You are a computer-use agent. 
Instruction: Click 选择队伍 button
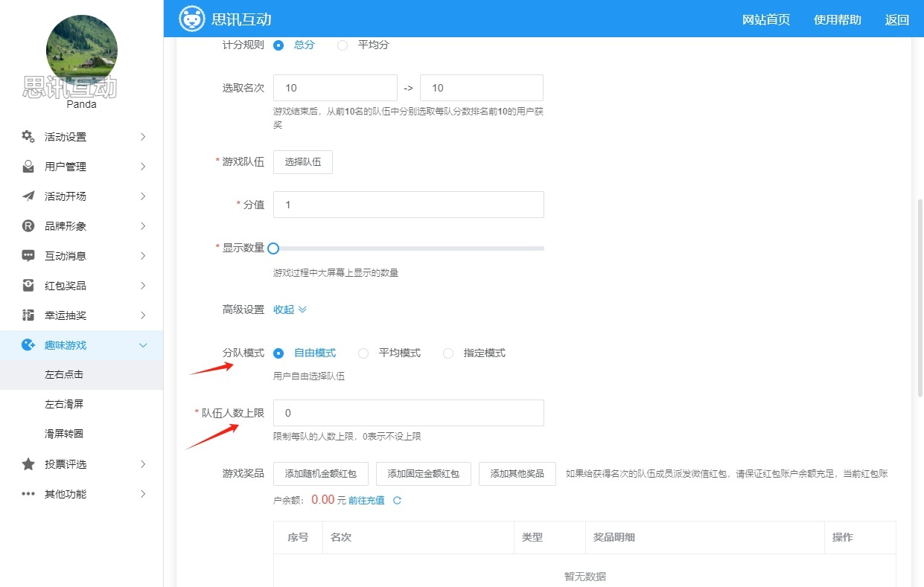point(303,161)
